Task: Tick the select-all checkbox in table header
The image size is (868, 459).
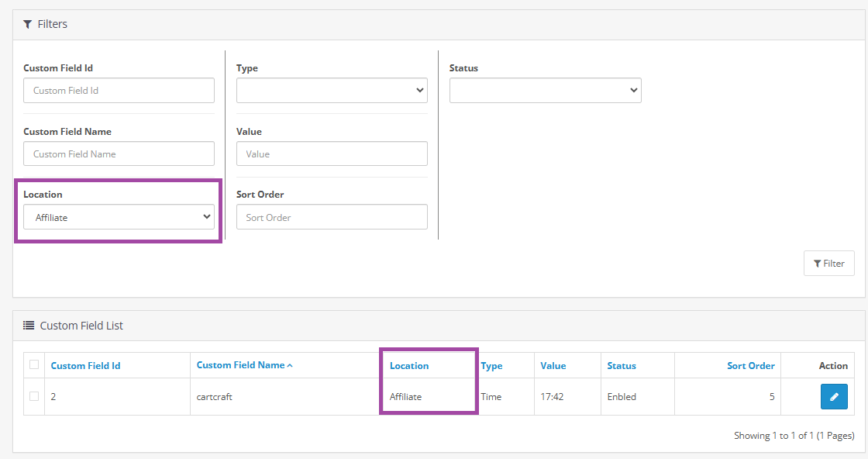Action: [x=34, y=364]
